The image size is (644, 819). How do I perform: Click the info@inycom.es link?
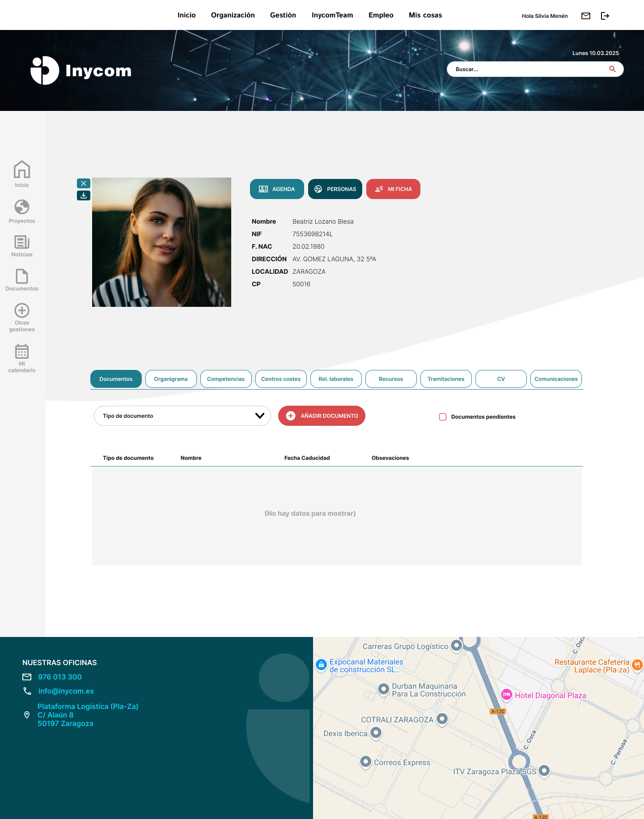tap(66, 691)
